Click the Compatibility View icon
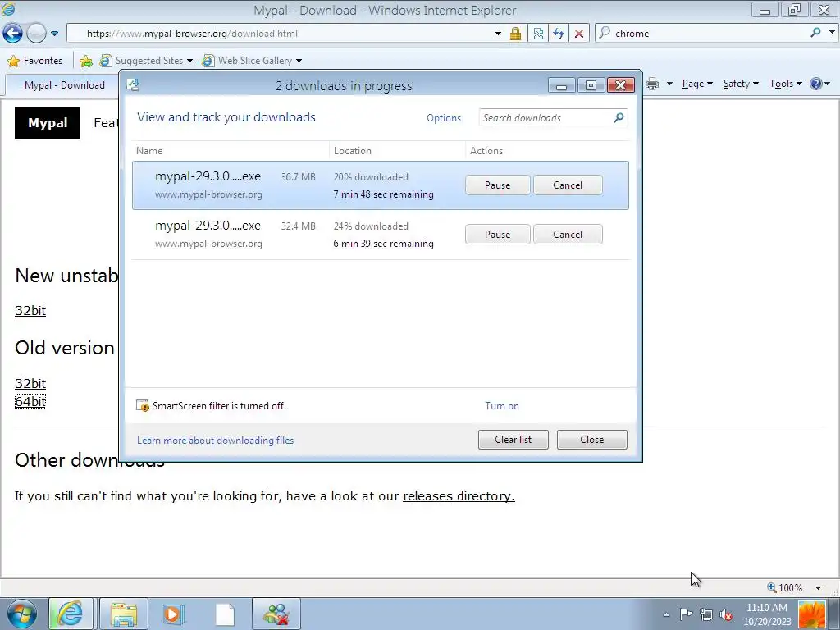This screenshot has height=630, width=840. (538, 33)
